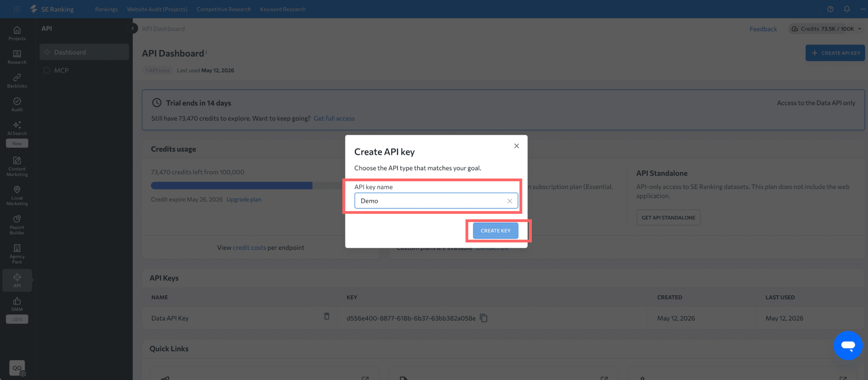
Task: Open Keyword Research menu
Action: [283, 9]
